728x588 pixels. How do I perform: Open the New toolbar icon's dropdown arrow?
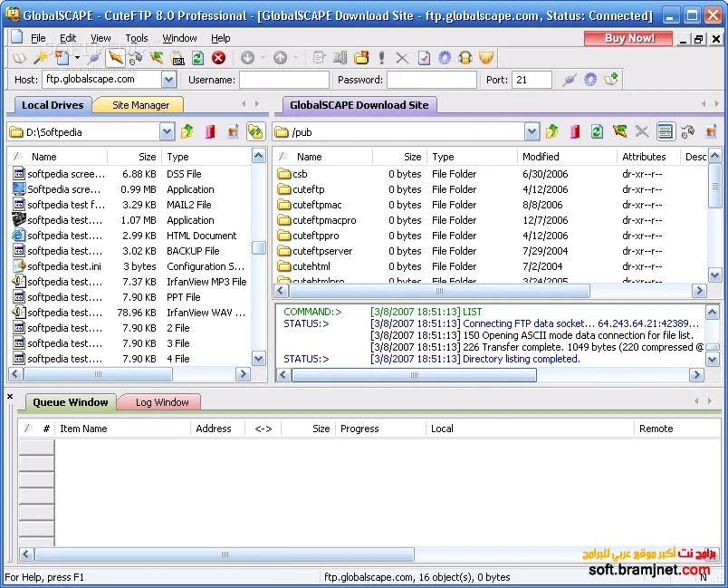(x=77, y=58)
